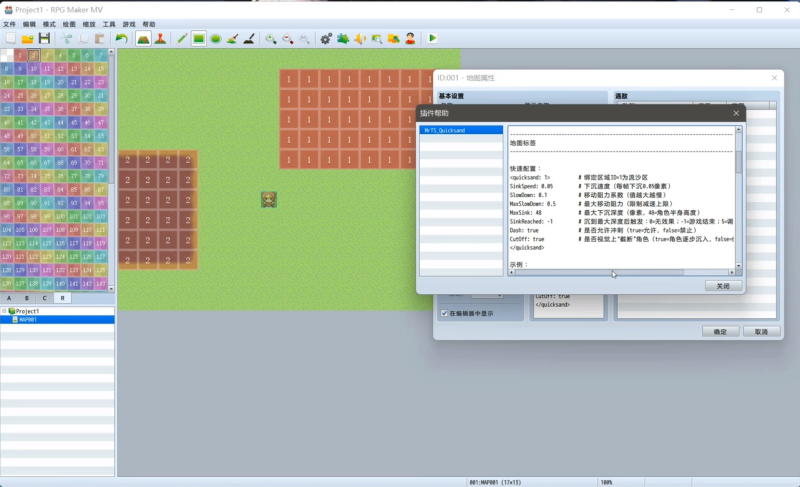The height and width of the screenshot is (487, 800).
Task: Open Sound Test speaker icon
Action: (360, 38)
